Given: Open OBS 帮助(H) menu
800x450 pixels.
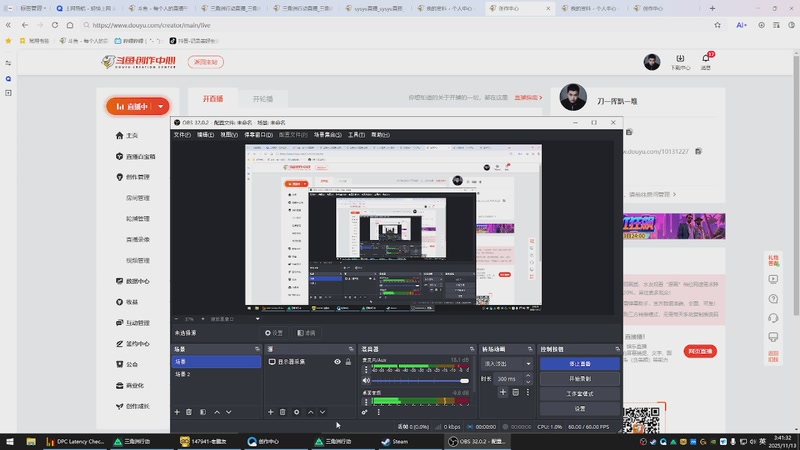Looking at the screenshot, I should click(x=381, y=135).
